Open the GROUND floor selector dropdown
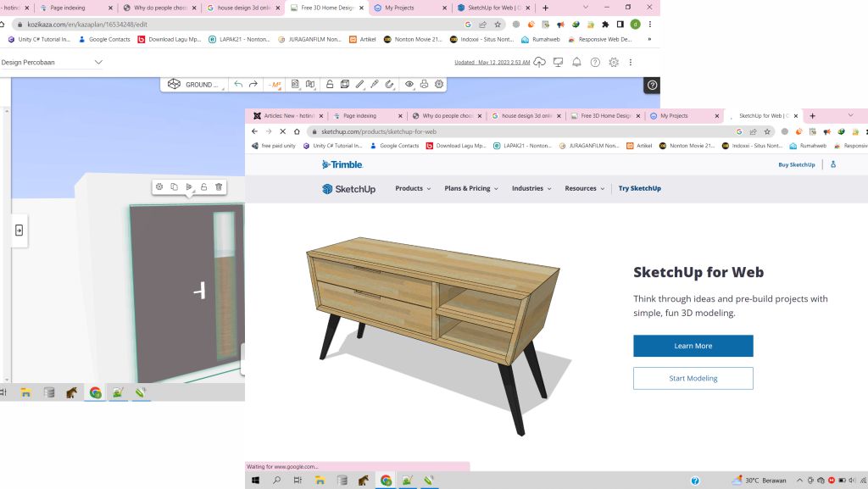 click(x=202, y=84)
